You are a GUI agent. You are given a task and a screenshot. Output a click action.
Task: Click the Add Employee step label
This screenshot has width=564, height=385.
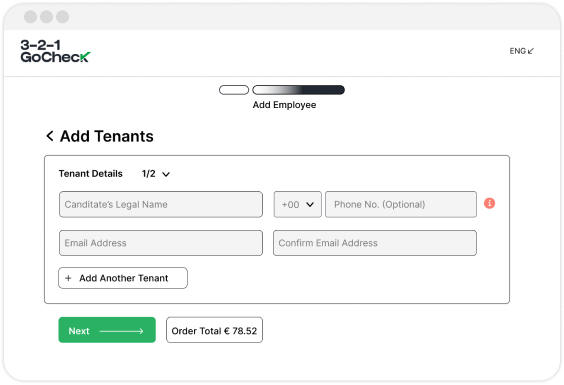(x=284, y=105)
